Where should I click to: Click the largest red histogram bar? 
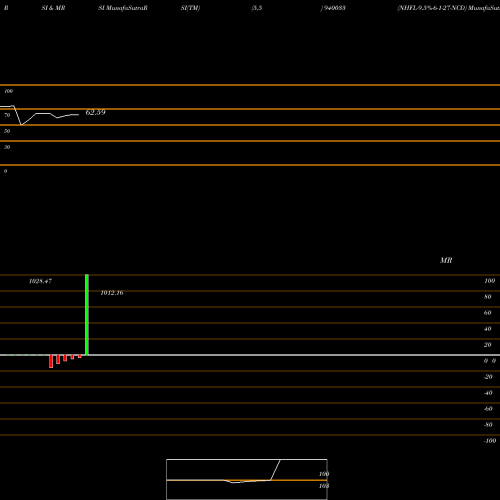pos(51,361)
